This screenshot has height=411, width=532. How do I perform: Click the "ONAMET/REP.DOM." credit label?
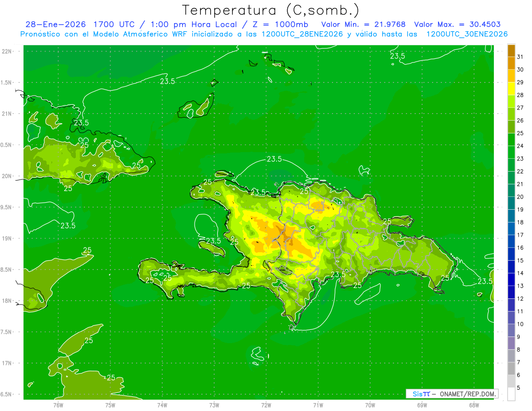point(467,394)
